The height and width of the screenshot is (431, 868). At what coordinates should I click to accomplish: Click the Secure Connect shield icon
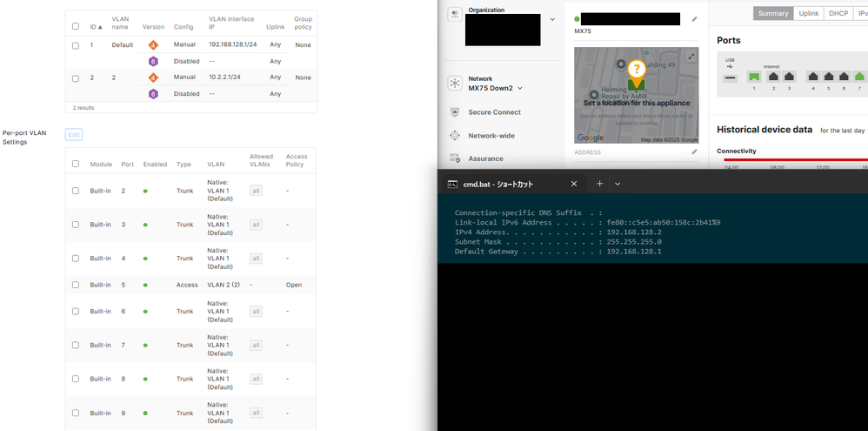(454, 112)
